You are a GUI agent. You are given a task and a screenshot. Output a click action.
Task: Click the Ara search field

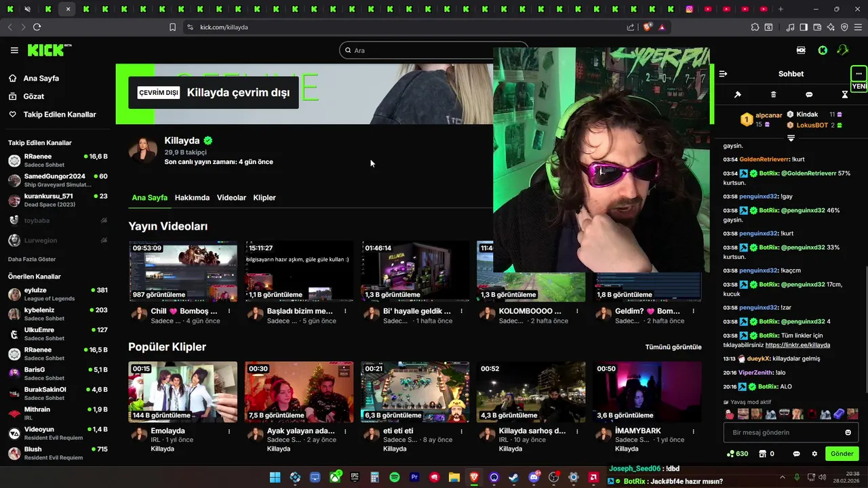coord(433,50)
